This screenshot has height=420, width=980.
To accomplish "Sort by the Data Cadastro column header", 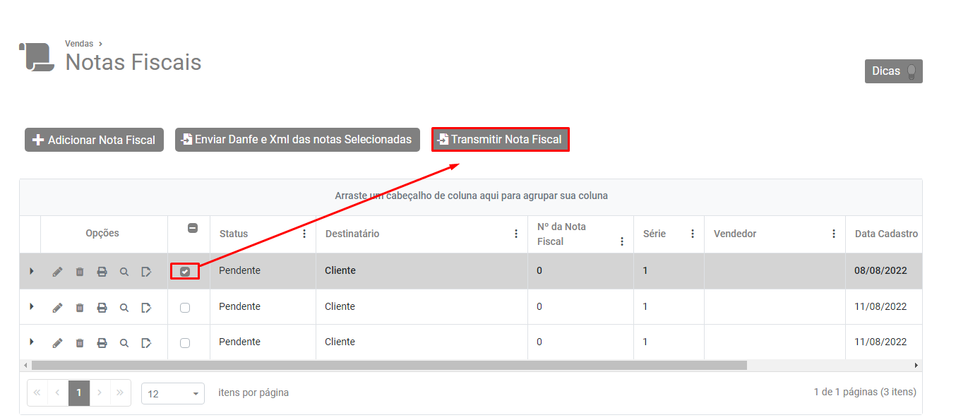I will [886, 234].
